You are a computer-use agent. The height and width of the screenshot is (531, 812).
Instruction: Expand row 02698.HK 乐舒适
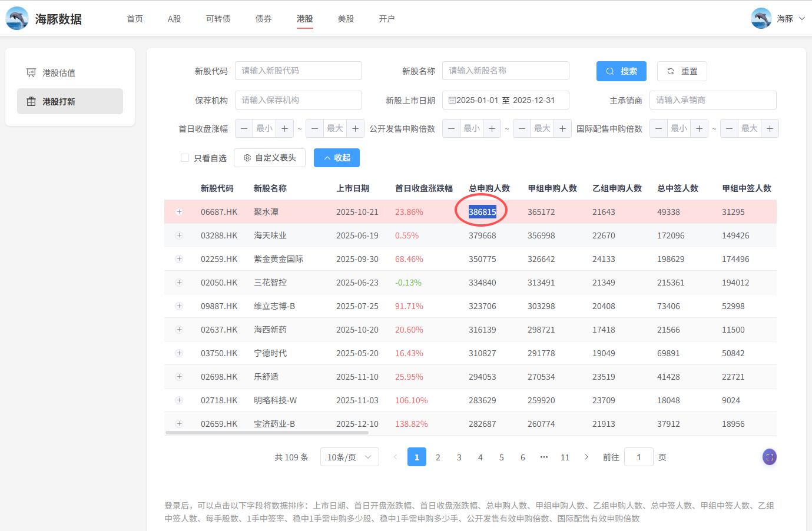pos(179,377)
